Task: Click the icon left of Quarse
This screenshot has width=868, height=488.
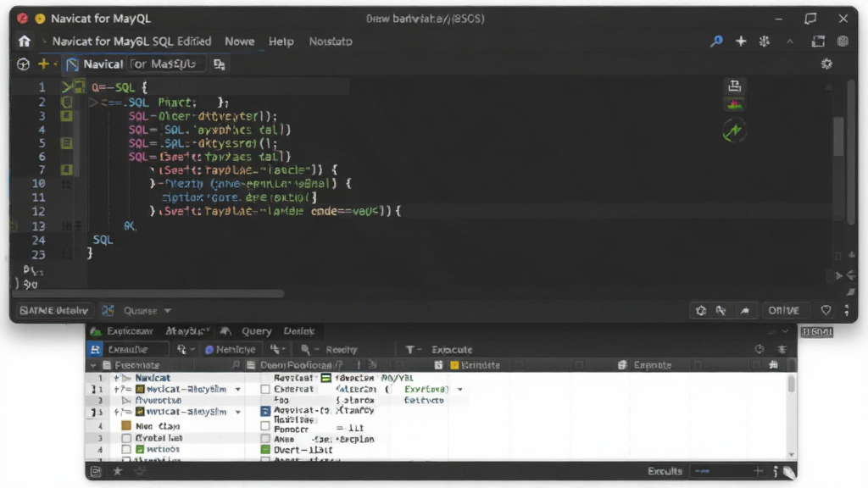Action: 108,310
